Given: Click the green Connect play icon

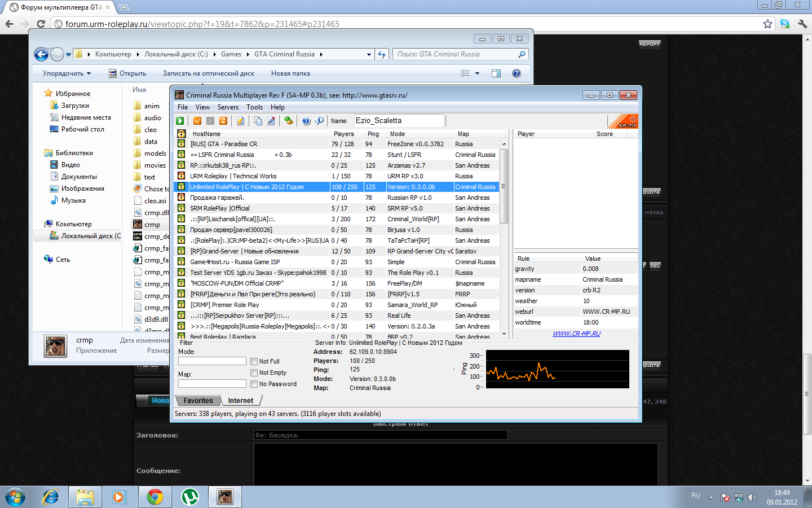Looking at the screenshot, I should pyautogui.click(x=180, y=121).
